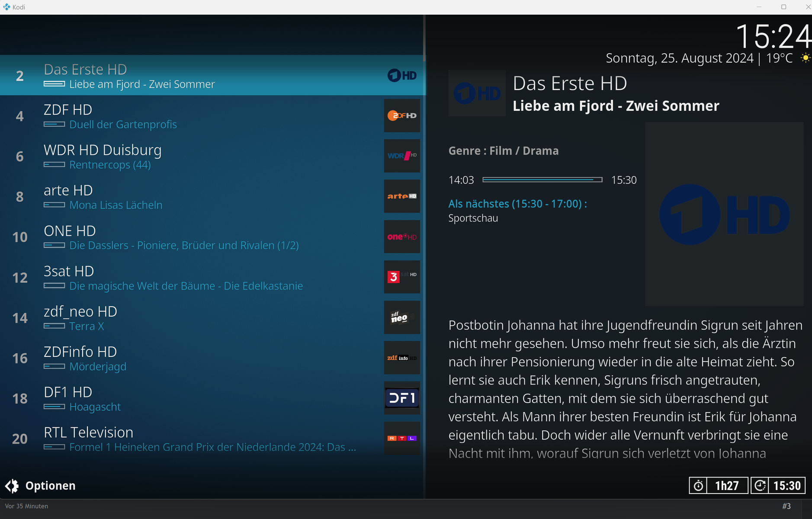The width and height of the screenshot is (812, 519).
Task: Select channel arte HD
Action: 212,196
